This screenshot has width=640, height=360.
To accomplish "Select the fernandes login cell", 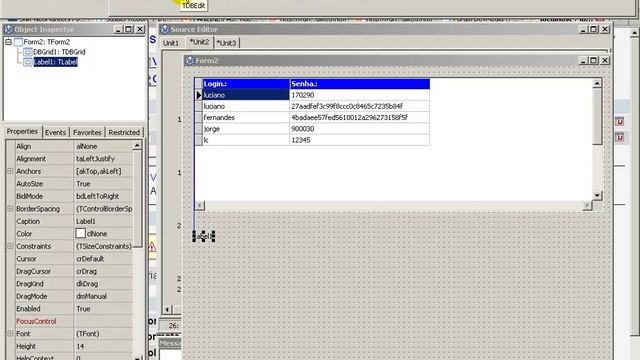I will pyautogui.click(x=246, y=118).
